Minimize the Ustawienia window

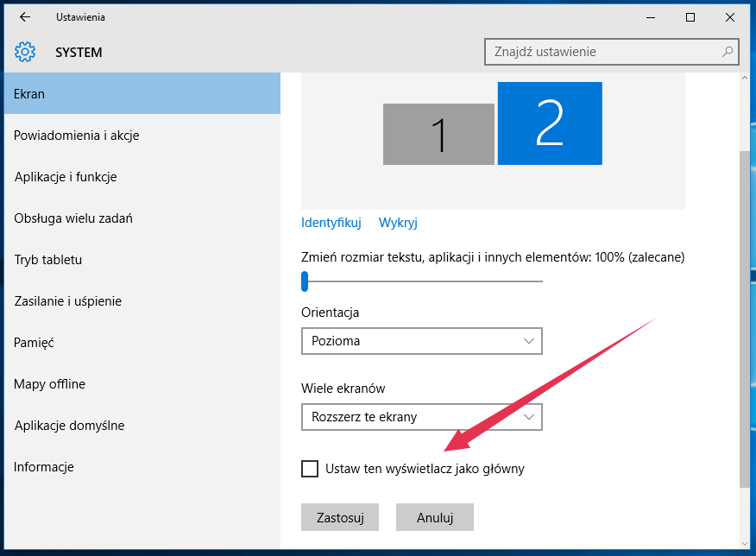[651, 17]
